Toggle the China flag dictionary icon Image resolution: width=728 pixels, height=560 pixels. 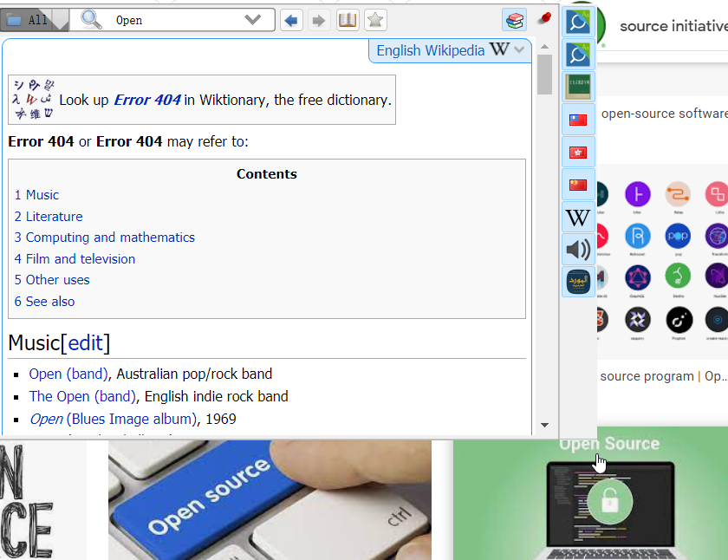pyautogui.click(x=578, y=185)
